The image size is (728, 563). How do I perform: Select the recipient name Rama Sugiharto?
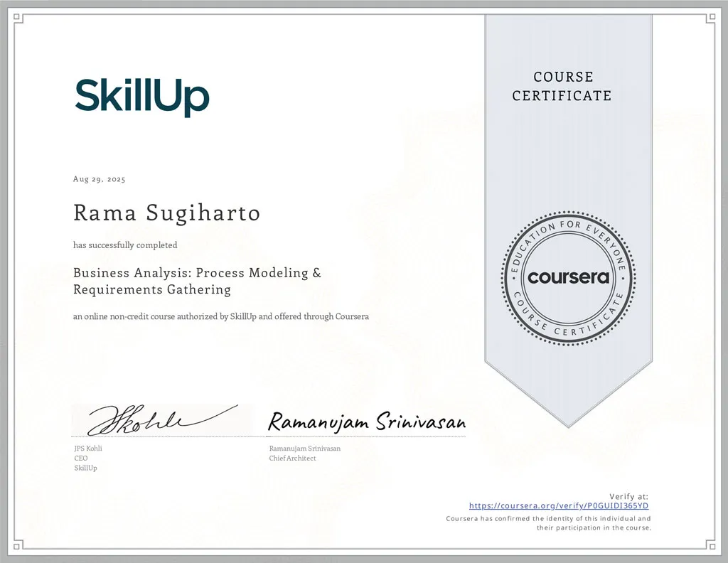tap(166, 213)
